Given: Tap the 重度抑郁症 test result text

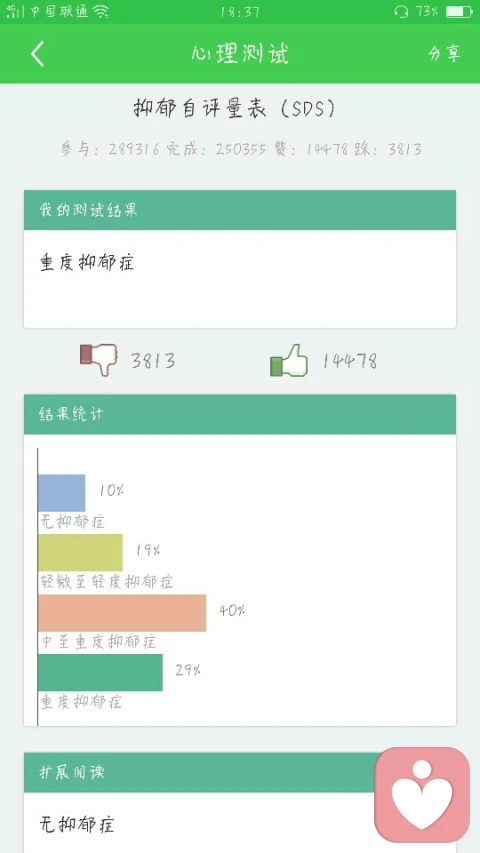Looking at the screenshot, I should click(87, 263).
